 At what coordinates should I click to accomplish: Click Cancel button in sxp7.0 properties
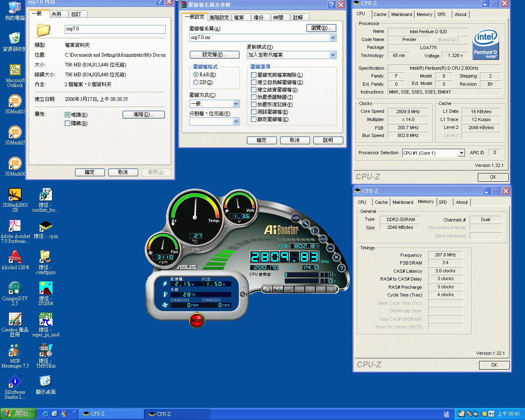tap(123, 172)
